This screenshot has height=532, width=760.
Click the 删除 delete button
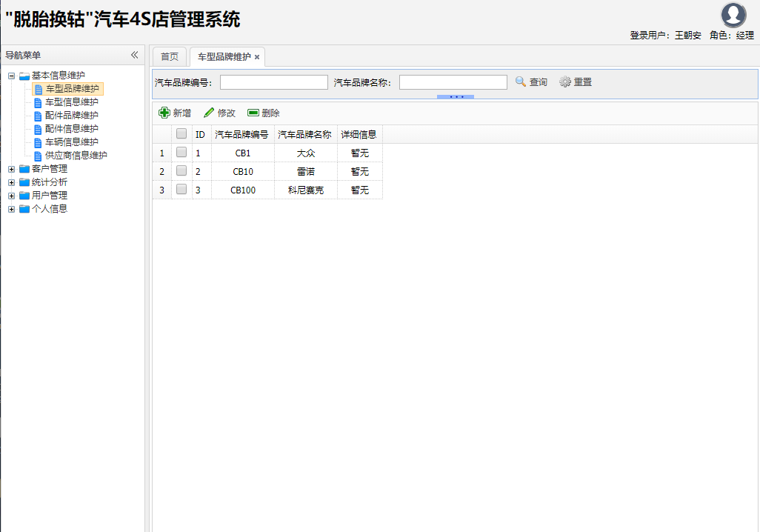click(263, 113)
